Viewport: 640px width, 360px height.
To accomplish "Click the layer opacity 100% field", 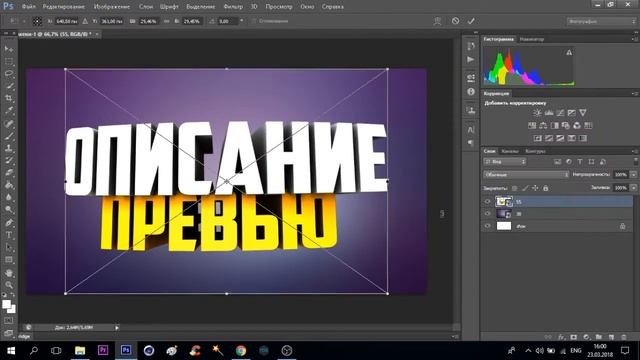I will coord(621,175).
